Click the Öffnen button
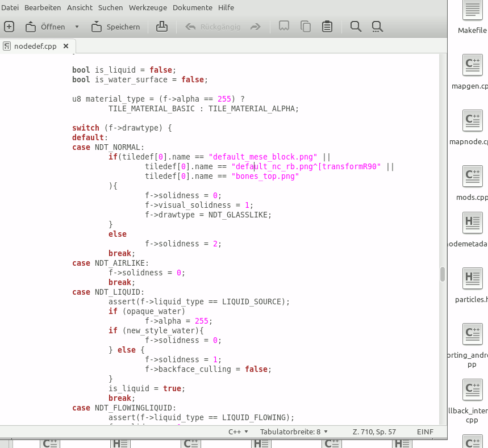 (45, 27)
